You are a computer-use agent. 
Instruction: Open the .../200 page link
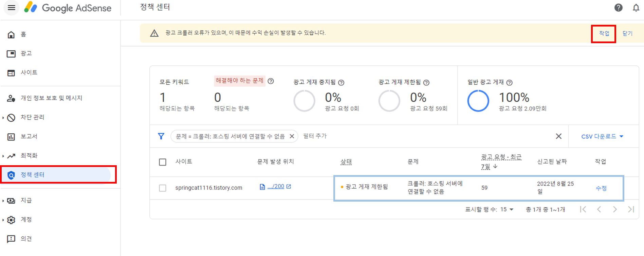pyautogui.click(x=276, y=186)
